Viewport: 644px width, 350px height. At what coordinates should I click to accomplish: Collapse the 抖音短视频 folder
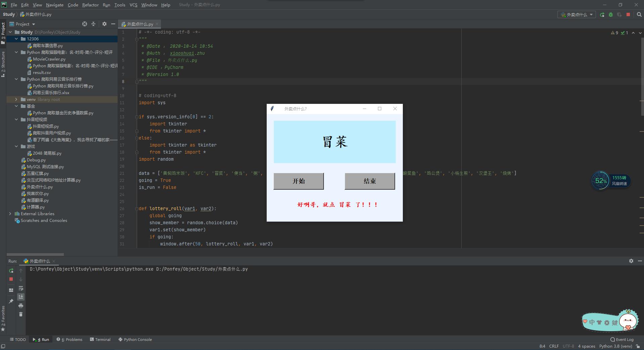click(x=16, y=120)
